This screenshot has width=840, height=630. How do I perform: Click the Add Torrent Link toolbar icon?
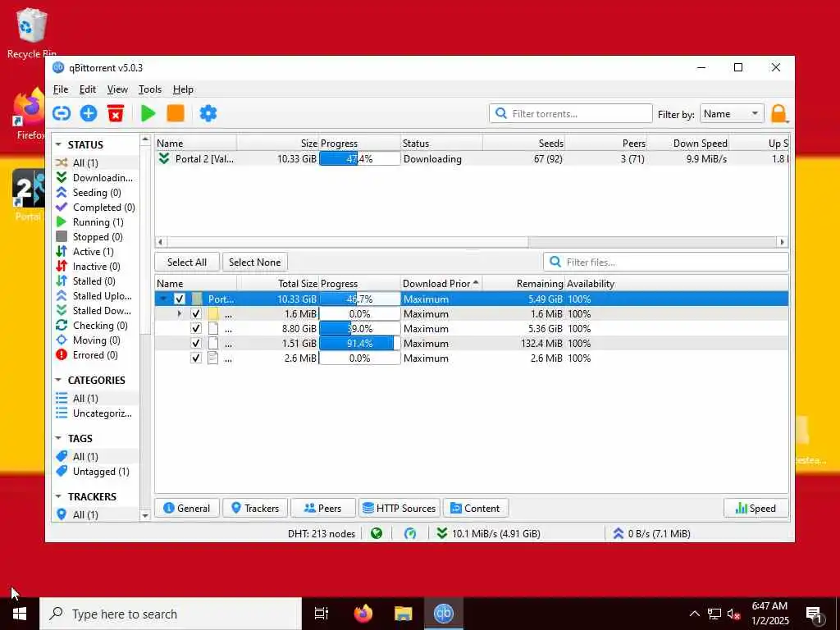pyautogui.click(x=62, y=113)
